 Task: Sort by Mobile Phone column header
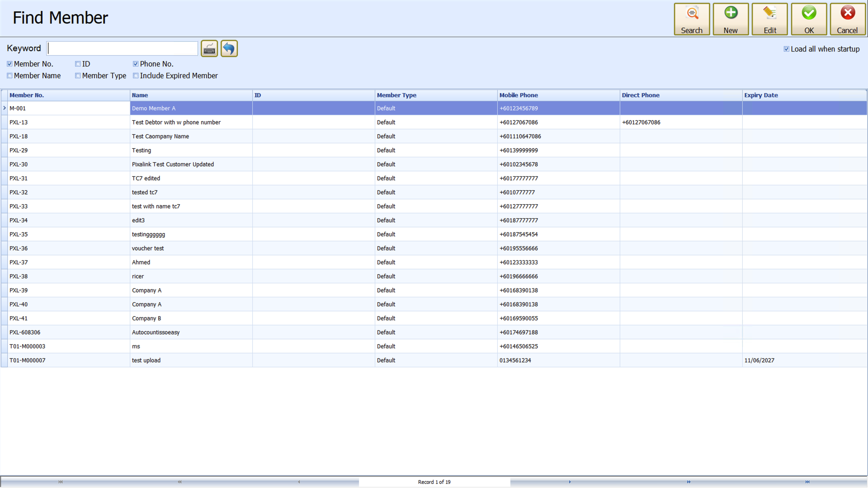[x=559, y=95]
